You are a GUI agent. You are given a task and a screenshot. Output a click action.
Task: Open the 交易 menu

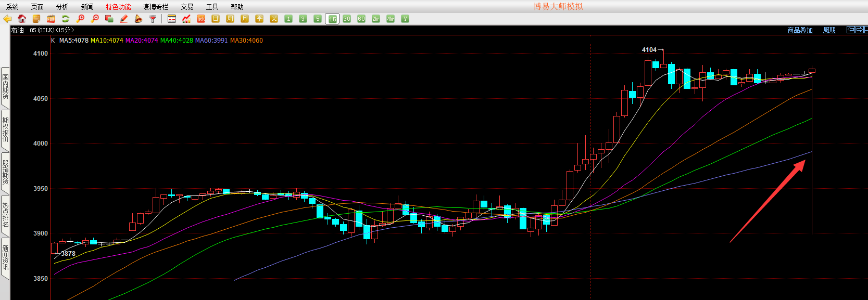pos(187,7)
